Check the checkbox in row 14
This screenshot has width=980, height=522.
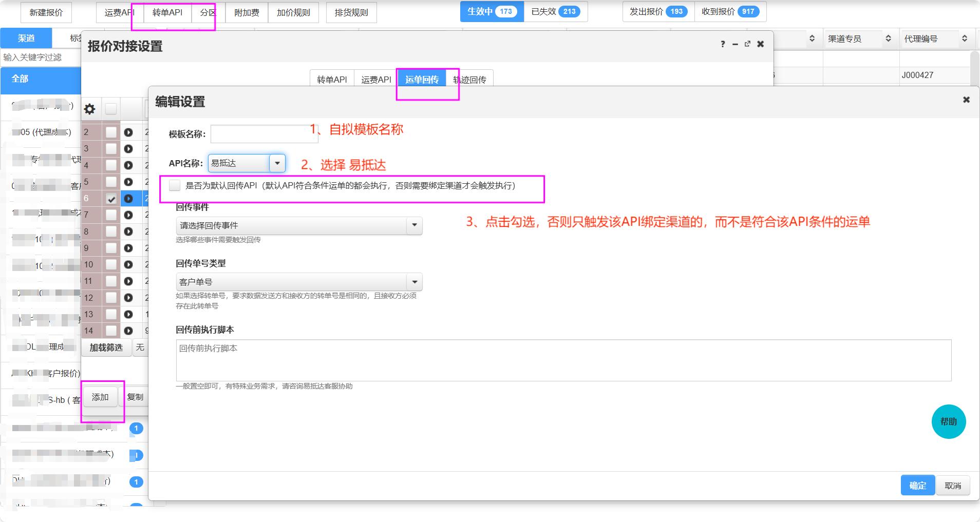111,331
